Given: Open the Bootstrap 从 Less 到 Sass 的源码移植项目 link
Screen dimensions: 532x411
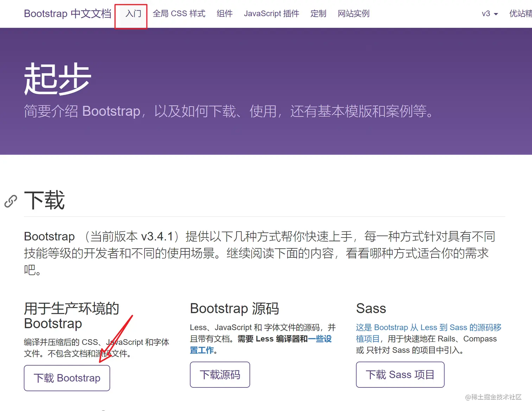Looking at the screenshot, I should click(x=429, y=333).
